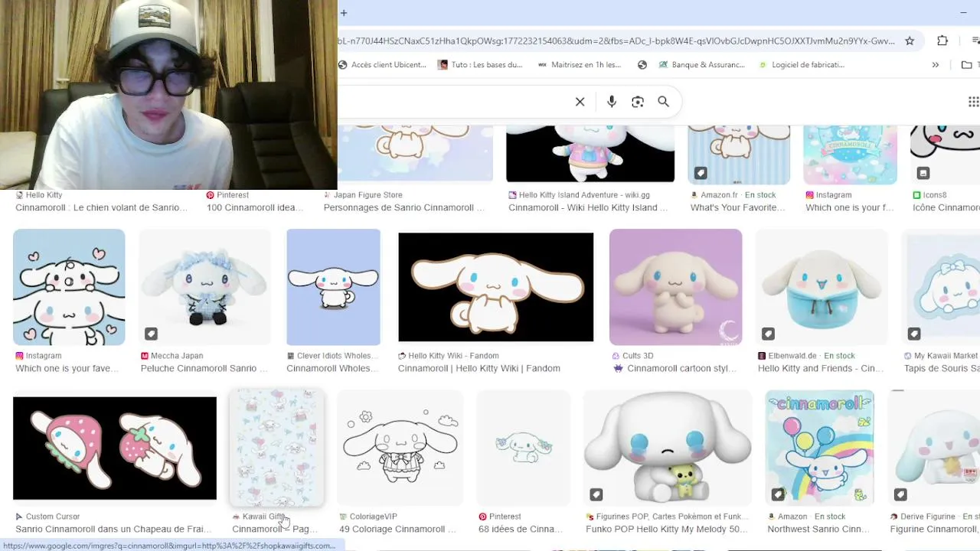Open '49 Coloriage Cinnamoroll' result title
Screen dimensions: 980x551
pyautogui.click(x=398, y=529)
